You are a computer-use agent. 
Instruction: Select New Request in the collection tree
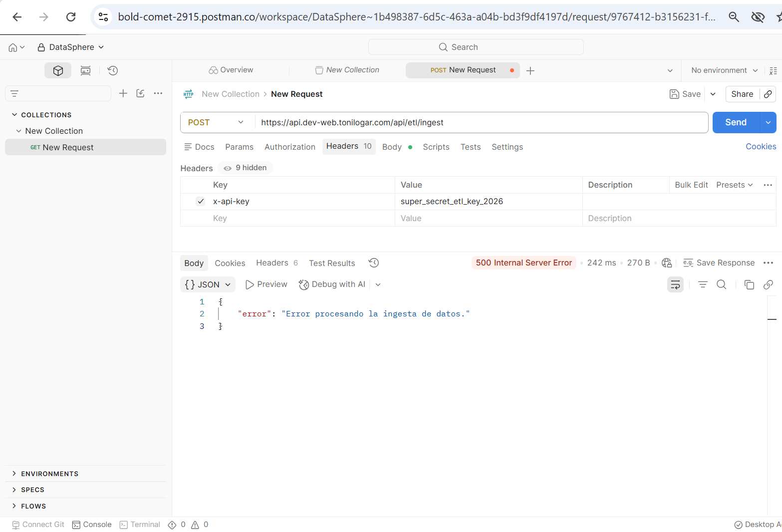click(x=85, y=147)
